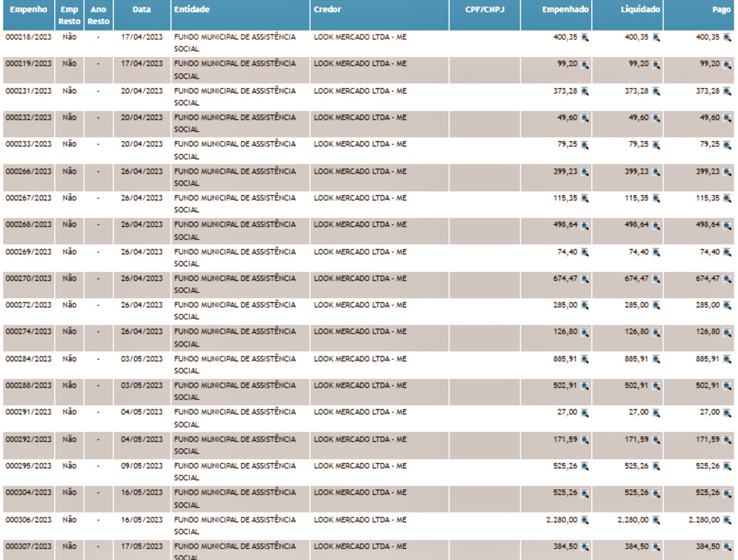Click Pago magnifier for empenho 000288/2023
Screen dimensions: 738x560
727,385
